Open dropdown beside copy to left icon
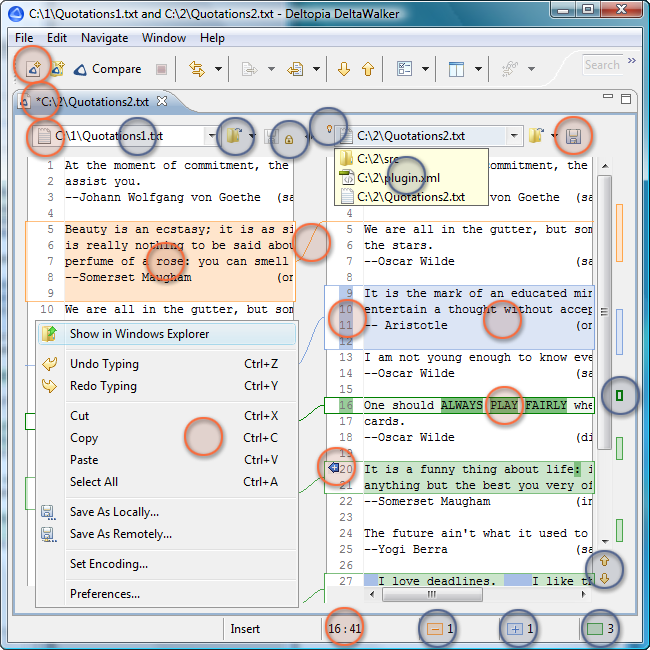The image size is (650, 650). (316, 69)
